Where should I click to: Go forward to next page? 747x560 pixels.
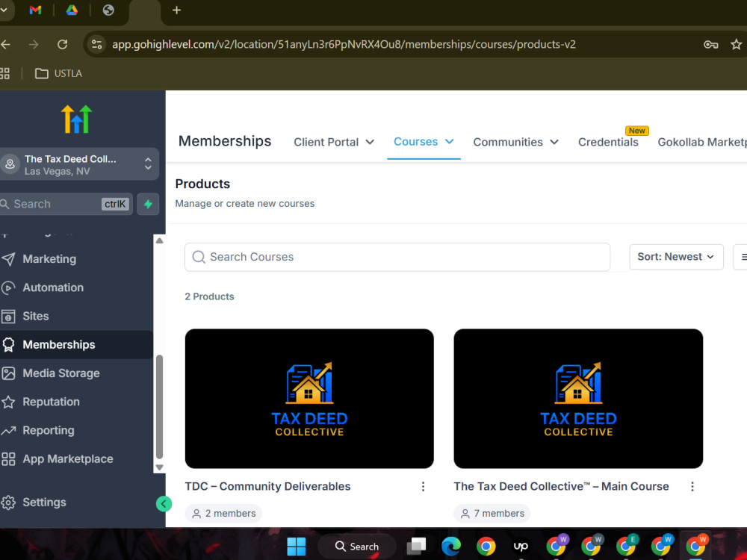pos(34,44)
